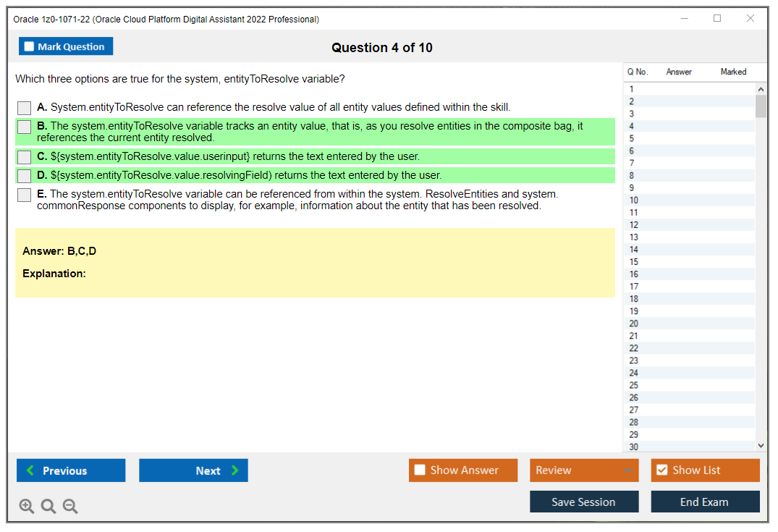
Task: Enable the Show Answer option
Action: 463,470
